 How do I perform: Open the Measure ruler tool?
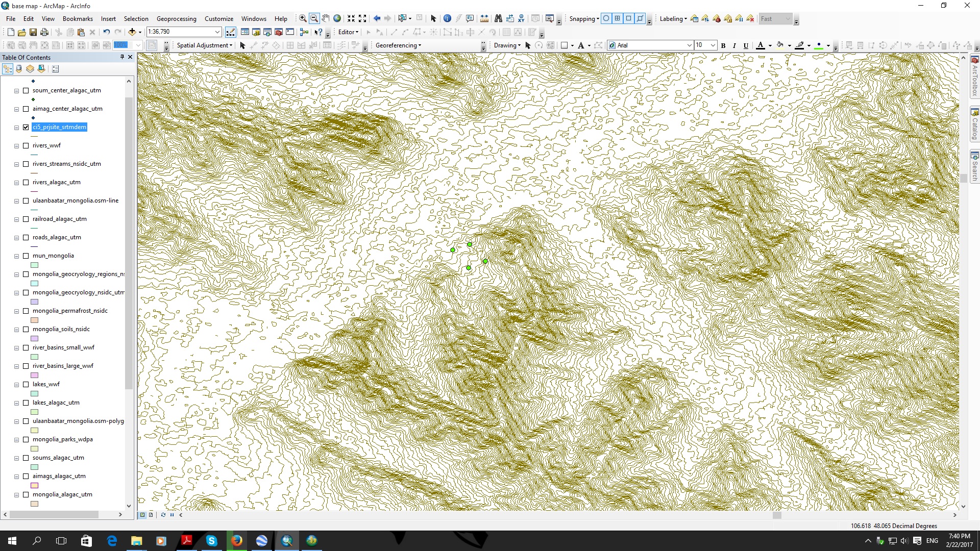pos(484,18)
